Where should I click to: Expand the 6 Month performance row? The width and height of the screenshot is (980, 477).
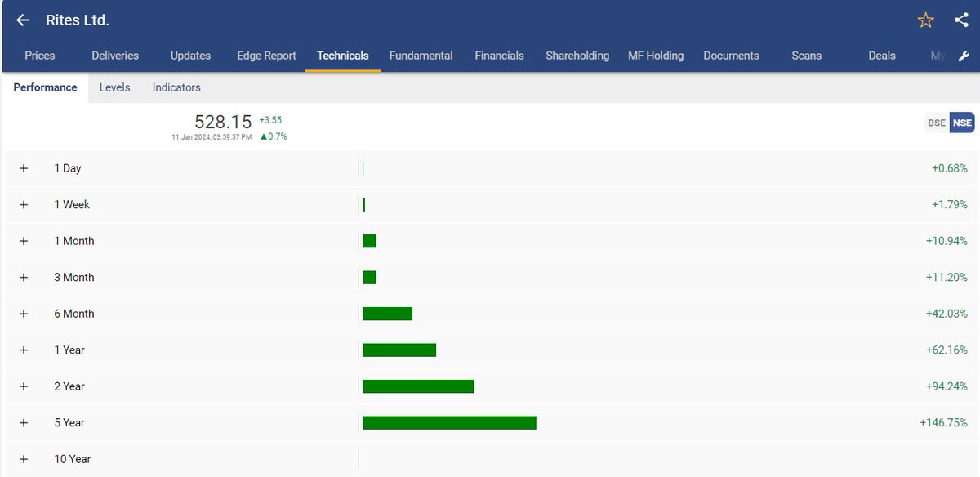click(24, 314)
